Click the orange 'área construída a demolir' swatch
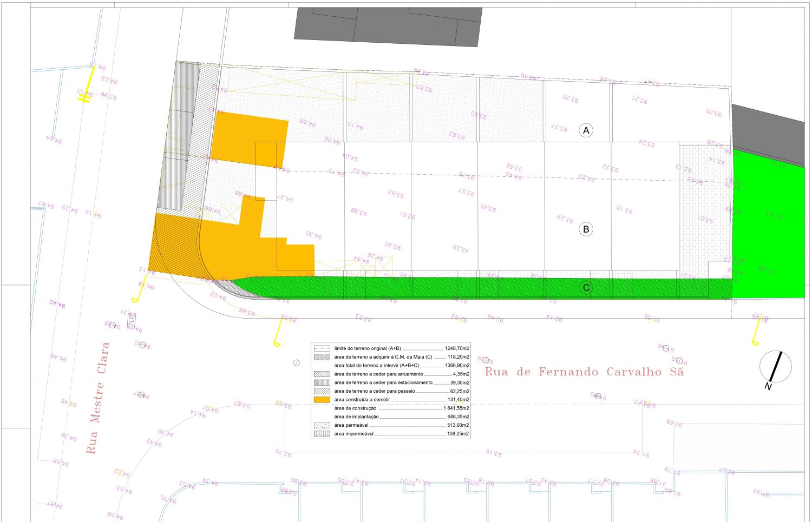 click(x=322, y=400)
